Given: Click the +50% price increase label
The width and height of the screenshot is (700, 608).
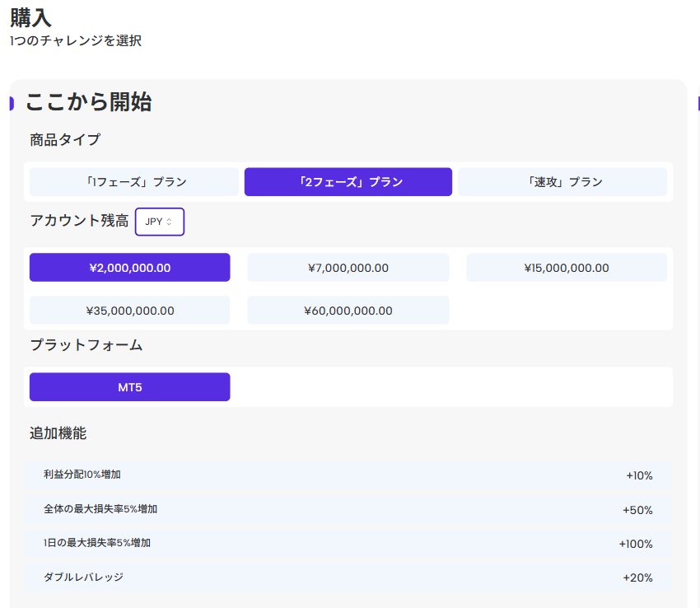Looking at the screenshot, I should [x=637, y=510].
